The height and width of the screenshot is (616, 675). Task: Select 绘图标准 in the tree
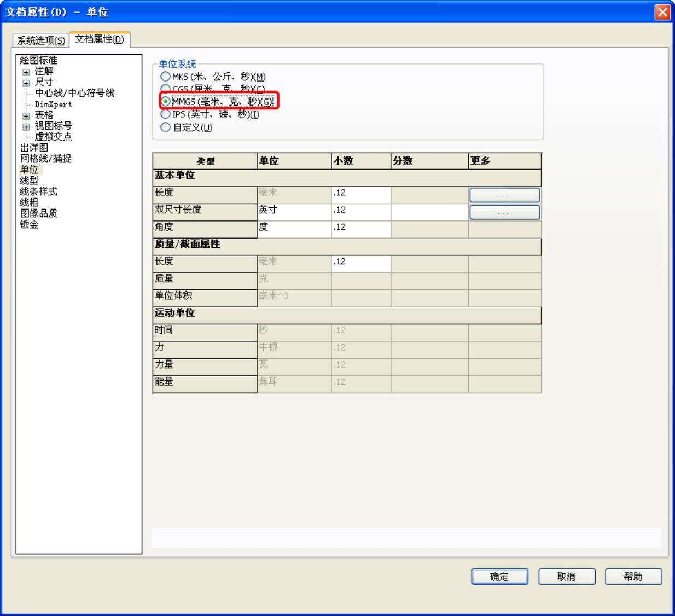click(x=38, y=60)
